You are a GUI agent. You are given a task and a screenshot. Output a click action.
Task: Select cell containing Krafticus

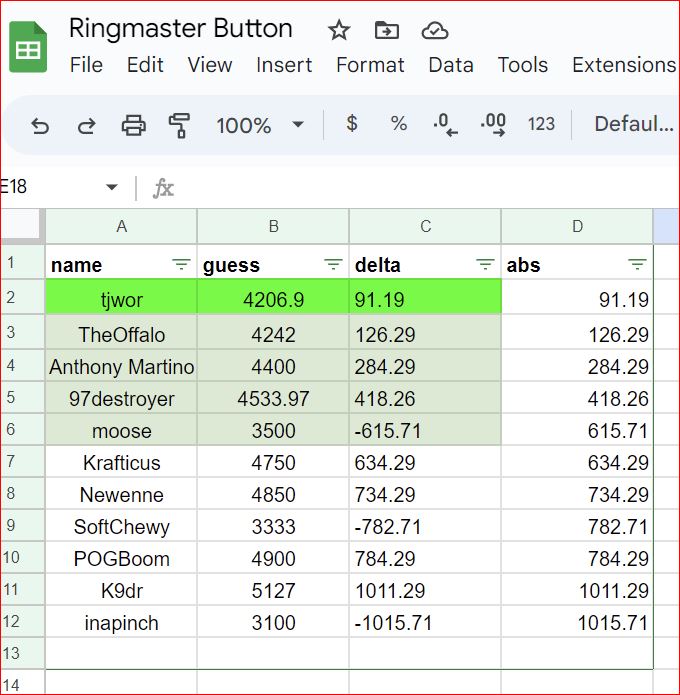[121, 462]
